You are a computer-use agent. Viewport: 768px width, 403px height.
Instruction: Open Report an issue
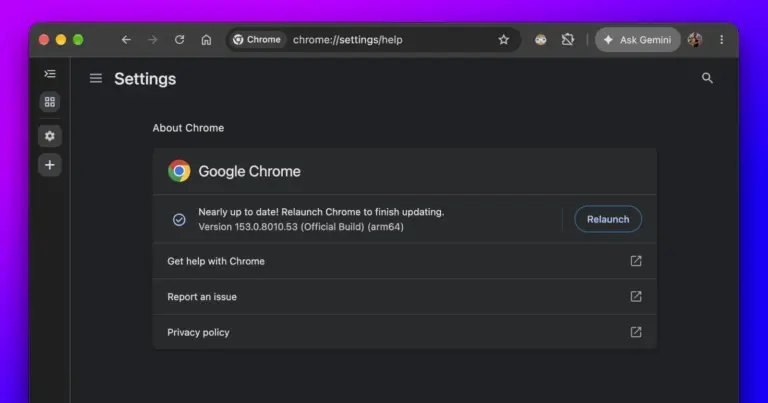click(405, 297)
